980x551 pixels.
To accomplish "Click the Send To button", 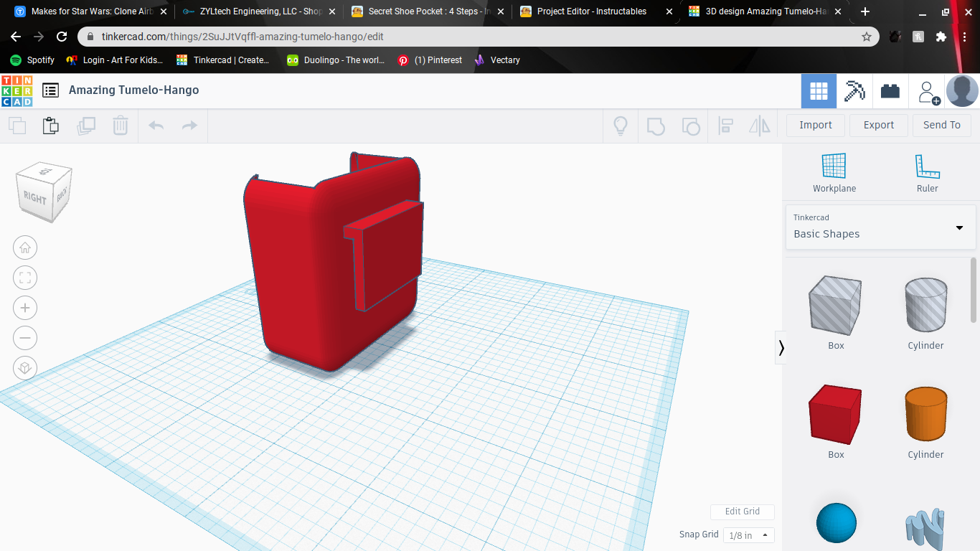I will [942, 125].
